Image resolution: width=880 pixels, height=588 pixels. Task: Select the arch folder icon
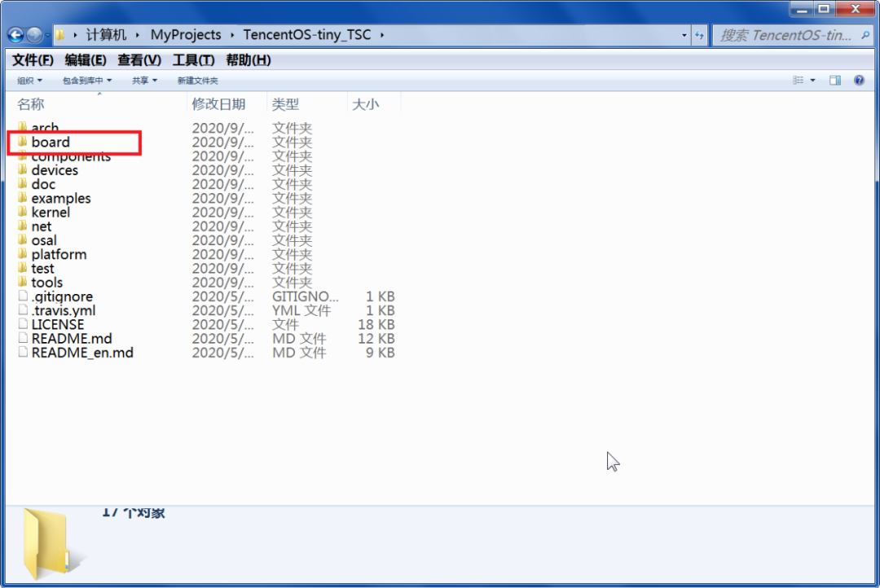pyautogui.click(x=23, y=127)
